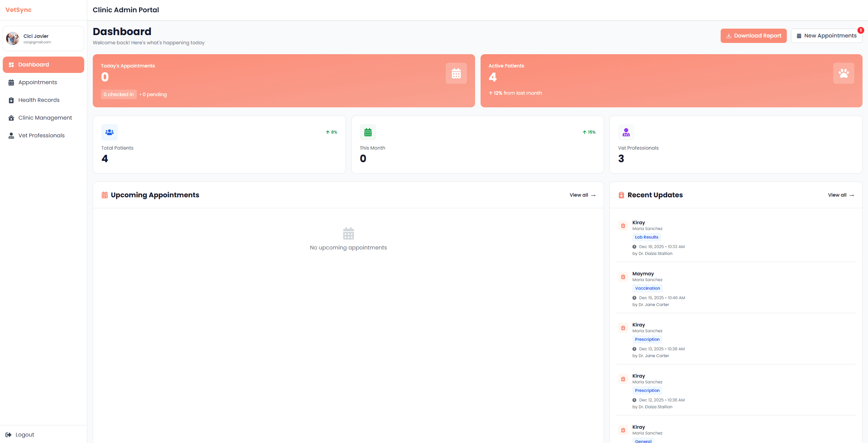
Task: Click the calendar icon in Today's Appointments card
Action: click(456, 73)
